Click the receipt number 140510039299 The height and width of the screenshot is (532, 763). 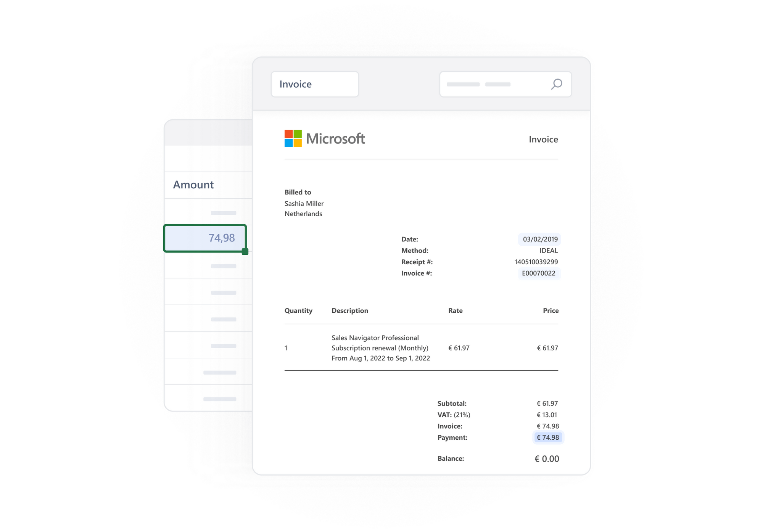(x=536, y=262)
